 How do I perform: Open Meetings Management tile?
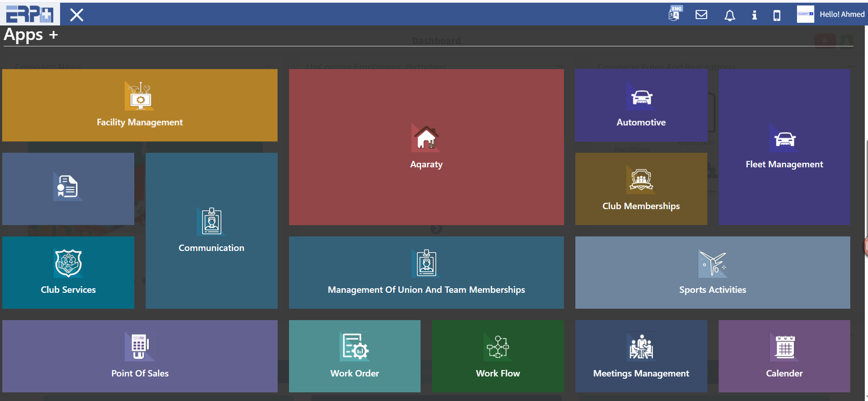(641, 356)
